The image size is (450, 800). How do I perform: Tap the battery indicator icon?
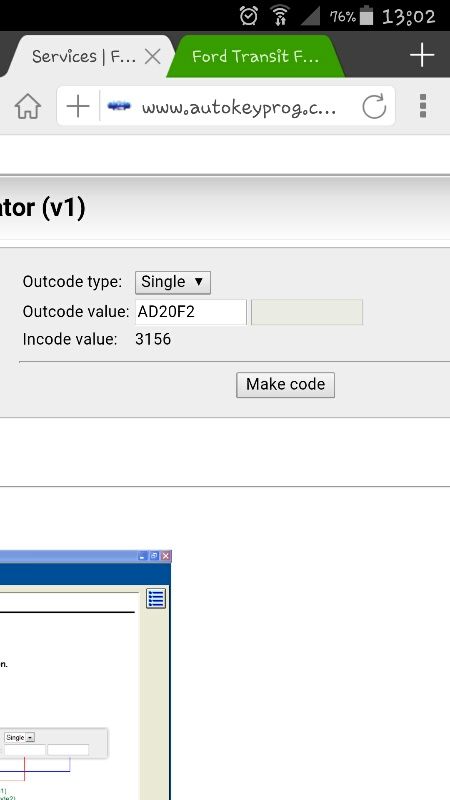tap(366, 16)
